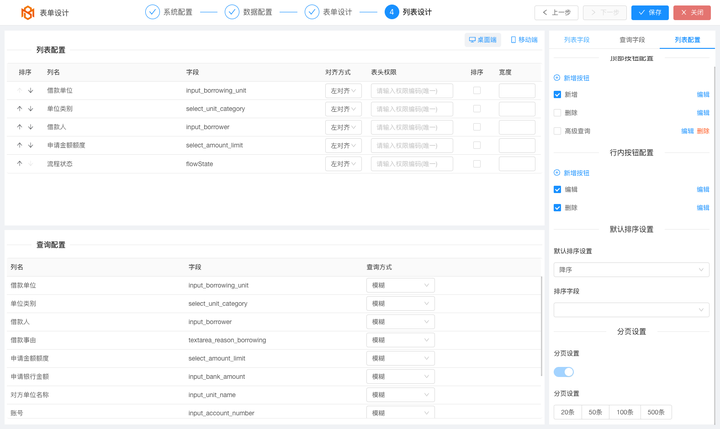Image resolution: width=720 pixels, height=429 pixels.
Task: Open 对齐方式 dropdown for 单位类别
Action: click(343, 109)
